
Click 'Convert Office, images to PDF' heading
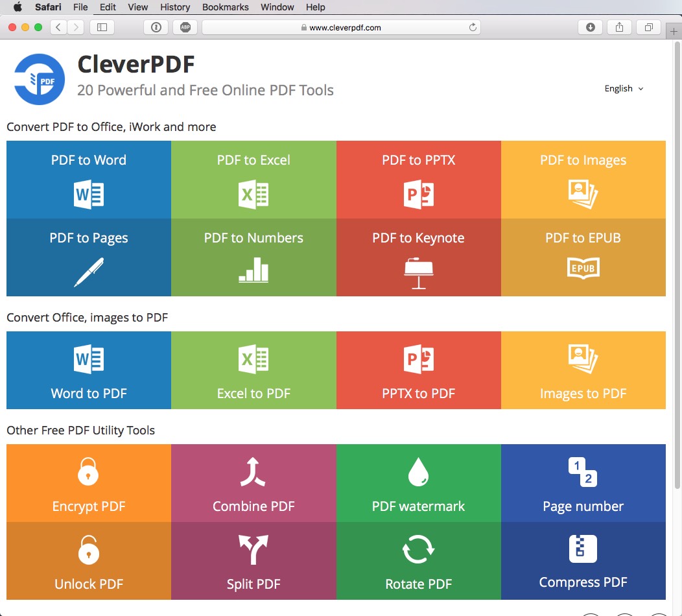[87, 318]
